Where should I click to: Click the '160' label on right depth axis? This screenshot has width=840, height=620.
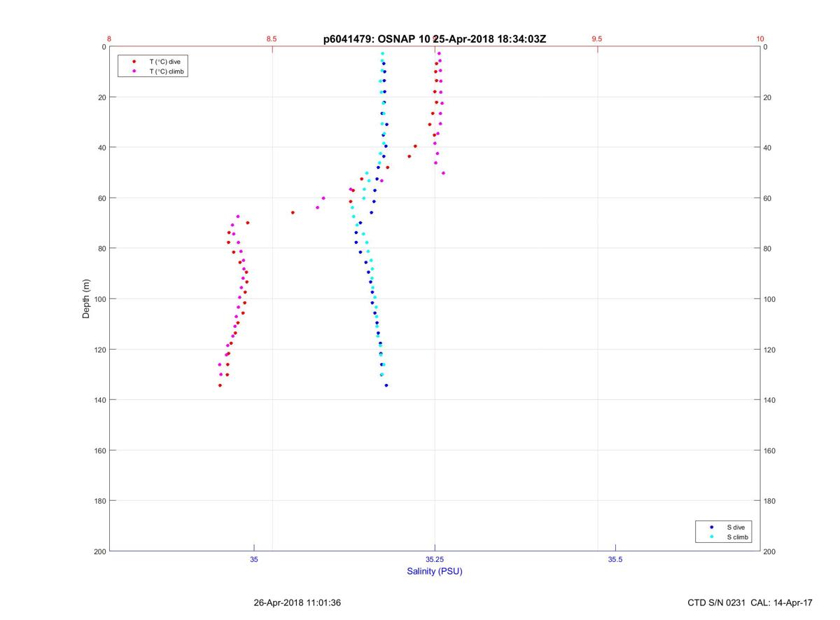tap(771, 450)
